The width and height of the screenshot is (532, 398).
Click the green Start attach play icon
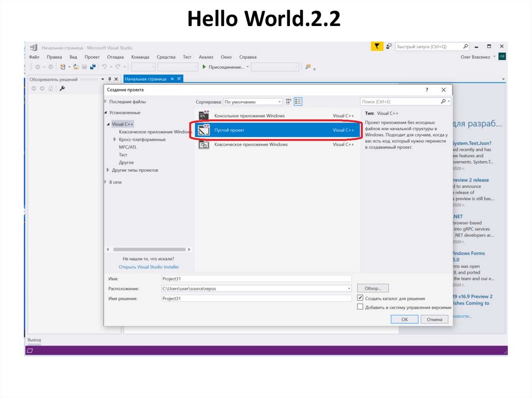pyautogui.click(x=204, y=67)
